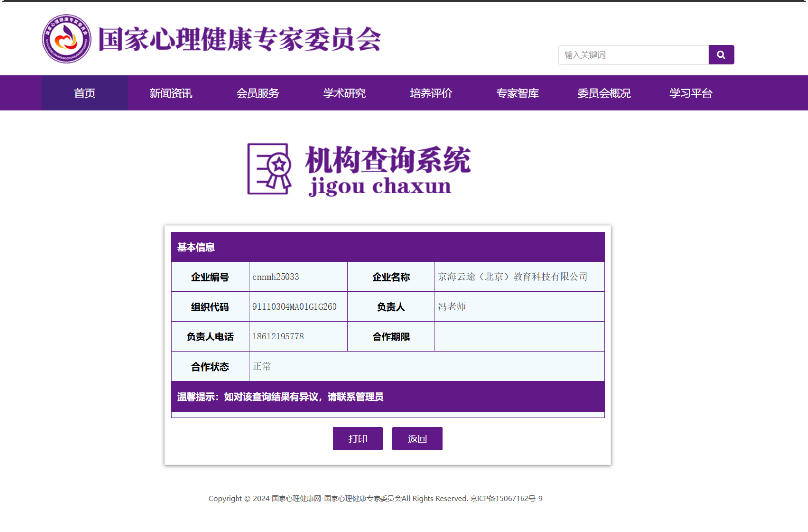Navigate to 委员会概况
The width and height of the screenshot is (808, 532).
(604, 93)
